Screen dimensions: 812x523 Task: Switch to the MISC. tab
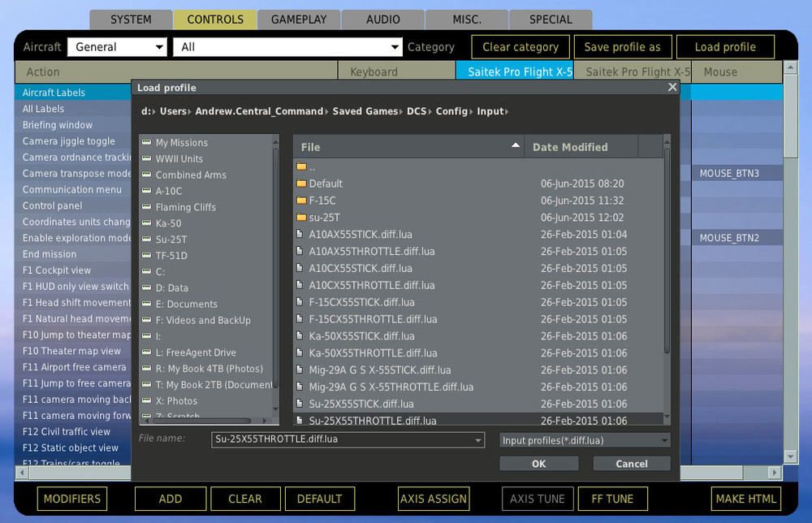(x=467, y=19)
